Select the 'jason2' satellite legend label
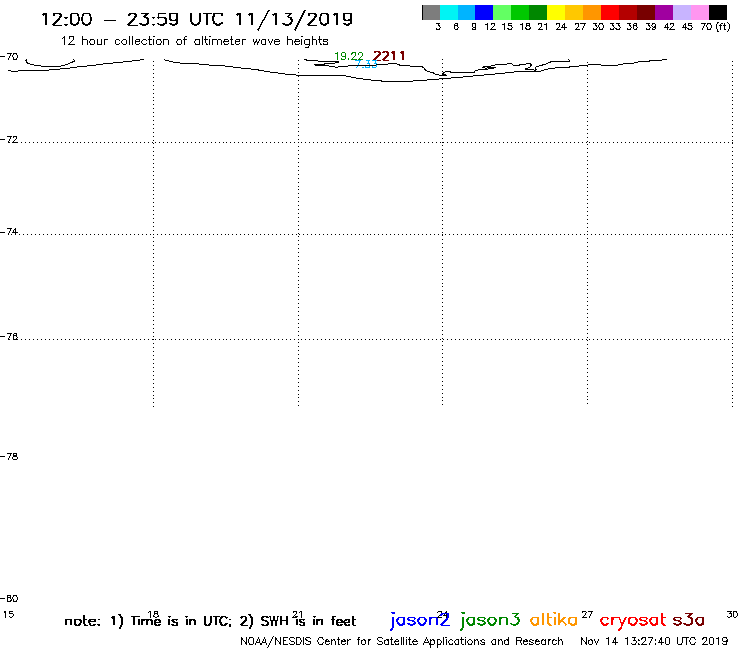Image resolution: width=740 pixels, height=650 pixels. tap(420, 621)
